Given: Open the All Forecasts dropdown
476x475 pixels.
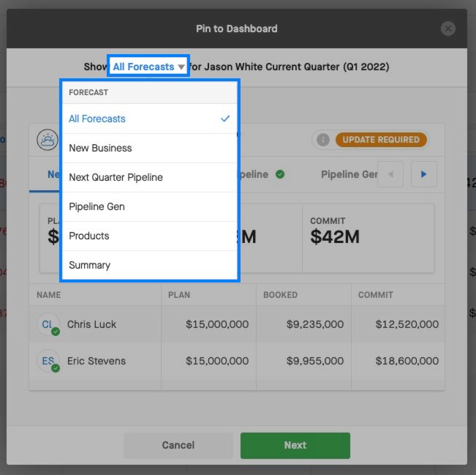Looking at the screenshot, I should (148, 67).
